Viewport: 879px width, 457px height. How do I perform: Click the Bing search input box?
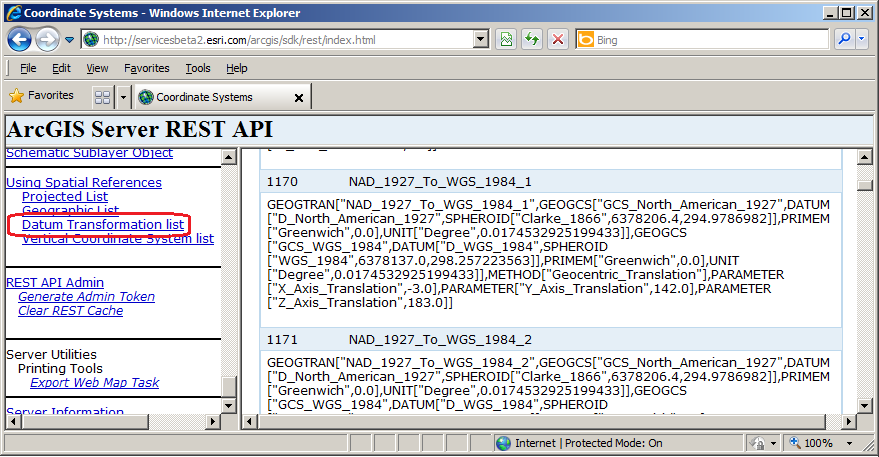(711, 40)
